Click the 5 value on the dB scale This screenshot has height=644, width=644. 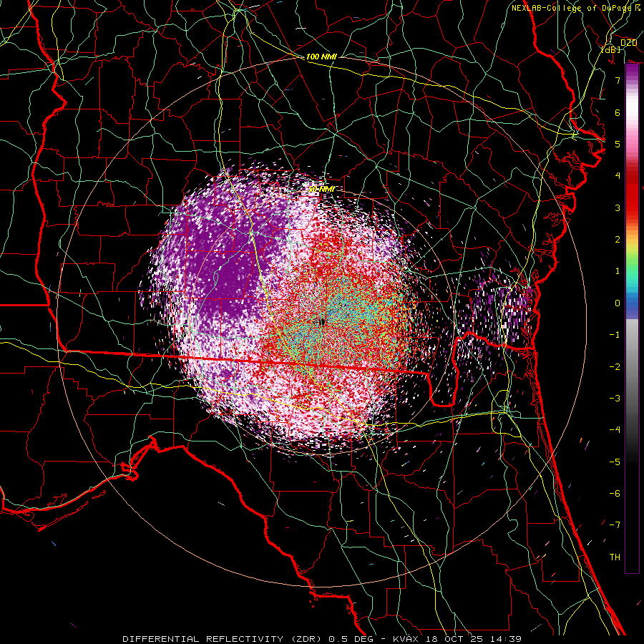tap(618, 144)
